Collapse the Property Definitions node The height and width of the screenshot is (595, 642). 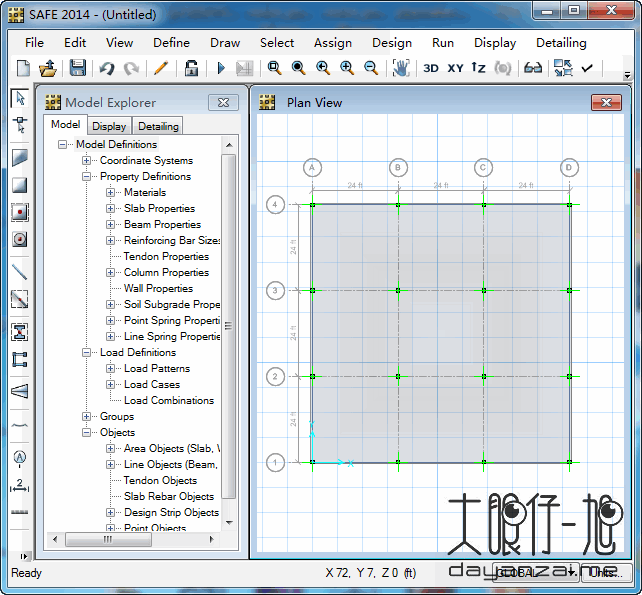pyautogui.click(x=86, y=176)
